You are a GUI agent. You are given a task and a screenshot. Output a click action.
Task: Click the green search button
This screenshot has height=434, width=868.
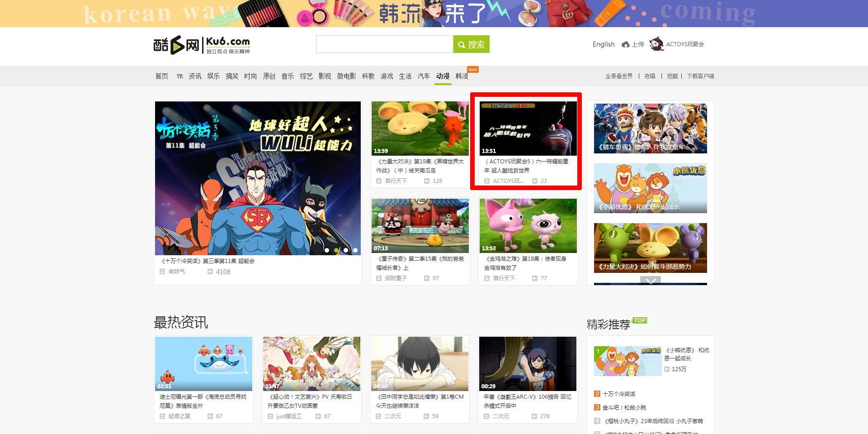[472, 44]
